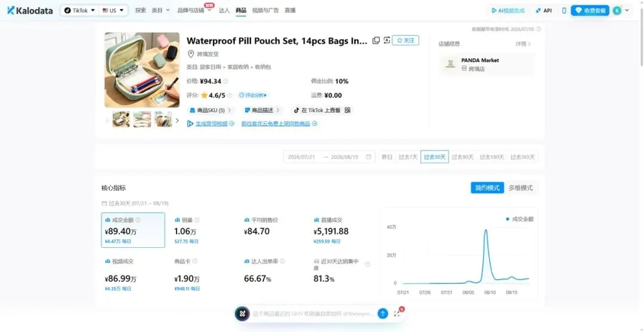Image resolution: width=644 pixels, height=332 pixels.
Task: Click 评论分析 link
Action: (253, 96)
